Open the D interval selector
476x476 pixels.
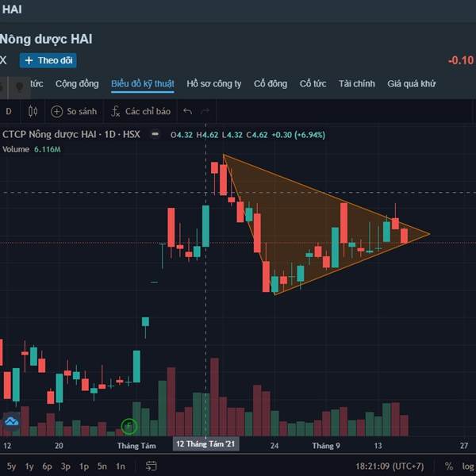pyautogui.click(x=9, y=111)
